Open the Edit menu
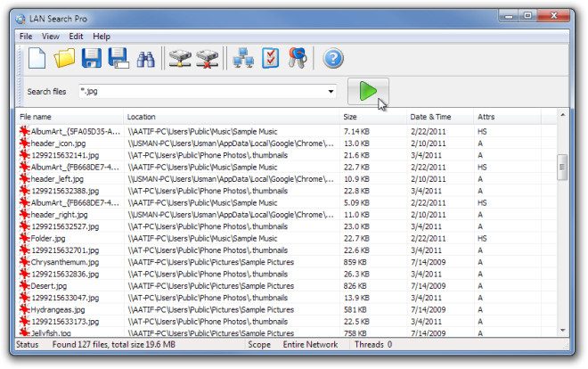Image resolution: width=588 pixels, height=369 pixels. point(76,37)
